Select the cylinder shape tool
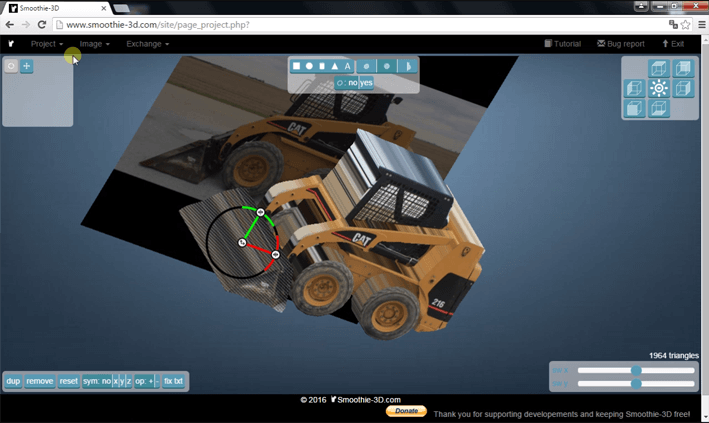The width and height of the screenshot is (709, 423). [321, 66]
